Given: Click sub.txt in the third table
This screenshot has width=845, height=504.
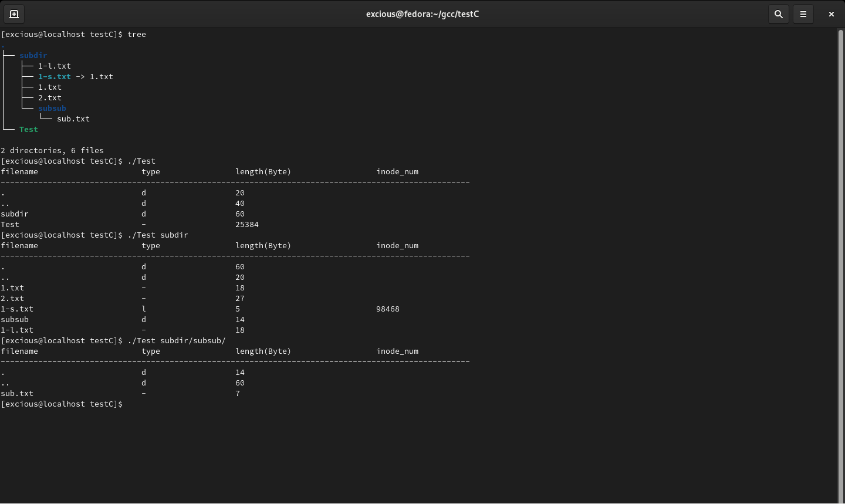Looking at the screenshot, I should tap(17, 394).
